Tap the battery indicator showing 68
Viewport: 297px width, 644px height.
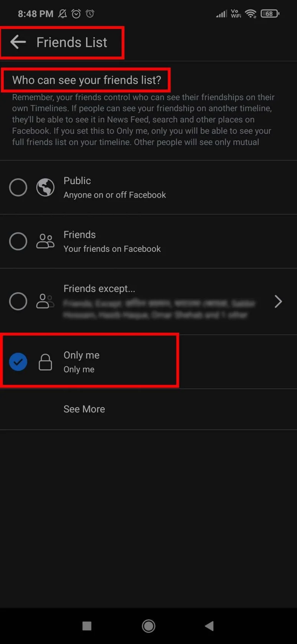(270, 14)
